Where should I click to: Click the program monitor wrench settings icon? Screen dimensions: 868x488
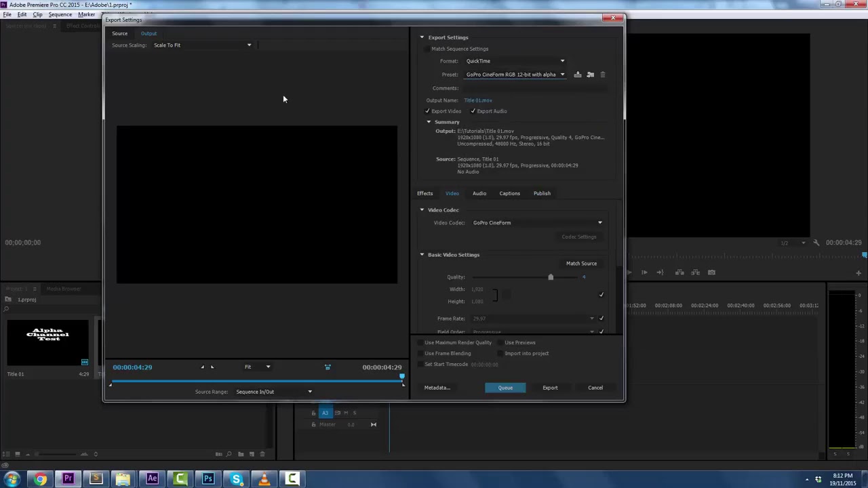point(816,243)
